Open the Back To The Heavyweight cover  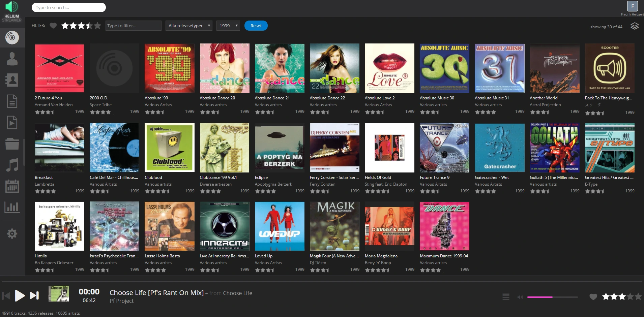click(x=610, y=68)
